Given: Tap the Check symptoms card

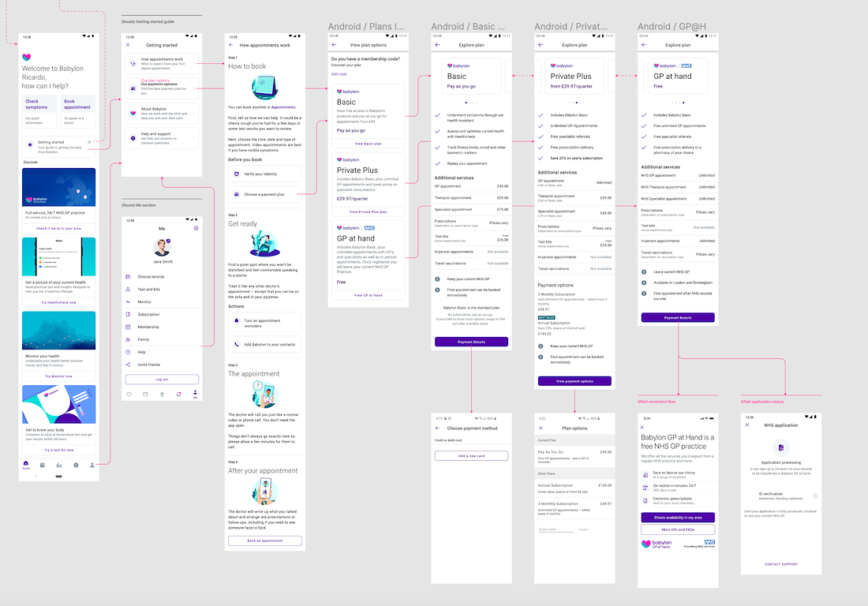Looking at the screenshot, I should [39, 111].
